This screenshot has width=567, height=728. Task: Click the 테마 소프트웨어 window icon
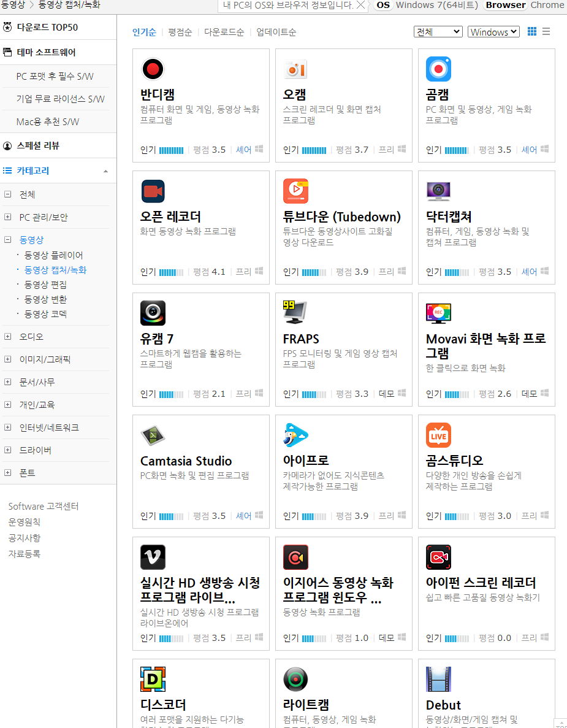[x=7, y=52]
